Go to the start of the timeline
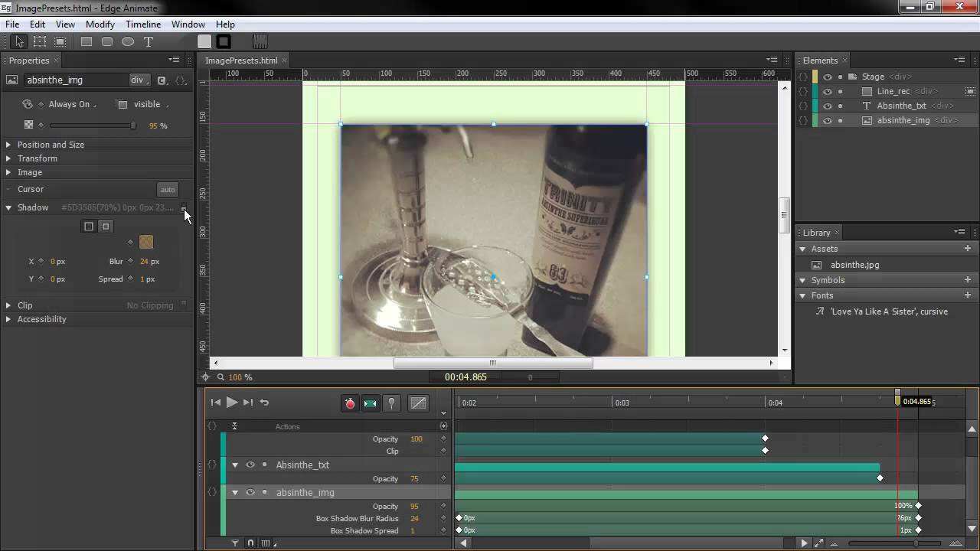The height and width of the screenshot is (551, 980). click(216, 403)
